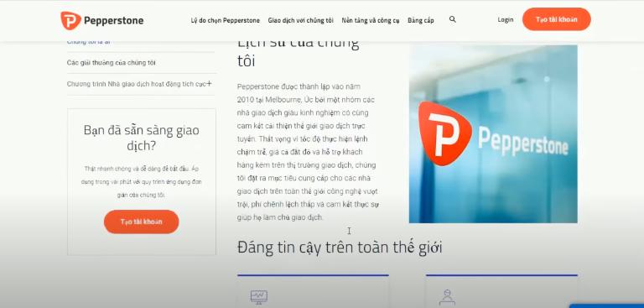Click the large Pepperstone P logo image
644x308 pixels.
click(x=444, y=133)
